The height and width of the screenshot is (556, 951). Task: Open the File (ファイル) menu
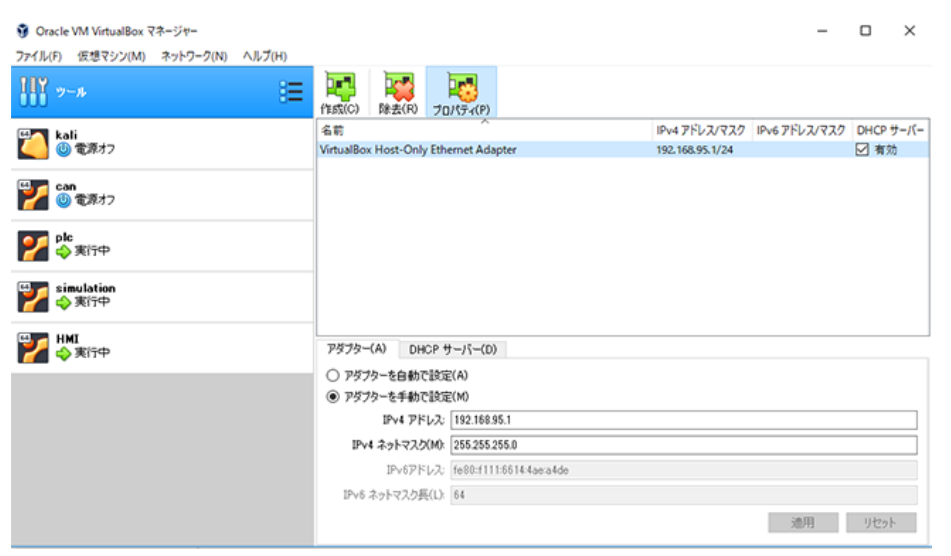pos(39,56)
